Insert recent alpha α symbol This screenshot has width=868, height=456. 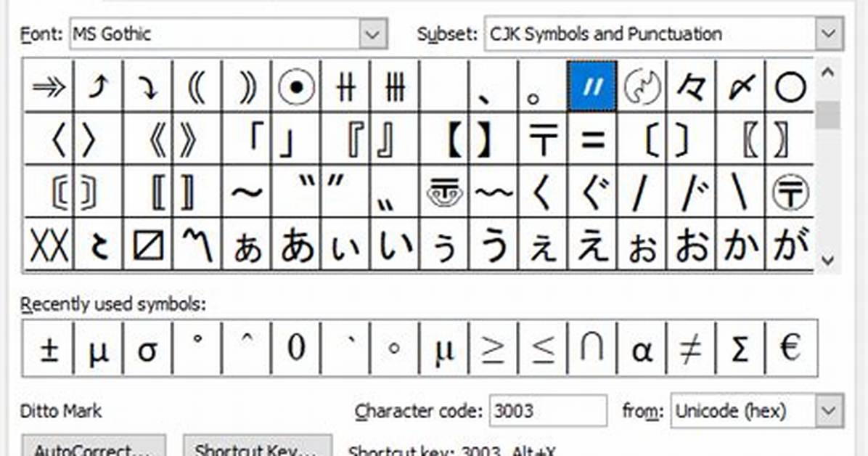642,349
